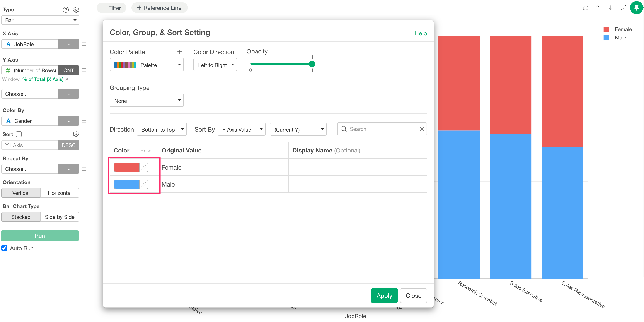644x322 pixels.
Task: Switch orientation to Horizontal
Action: pos(60,193)
